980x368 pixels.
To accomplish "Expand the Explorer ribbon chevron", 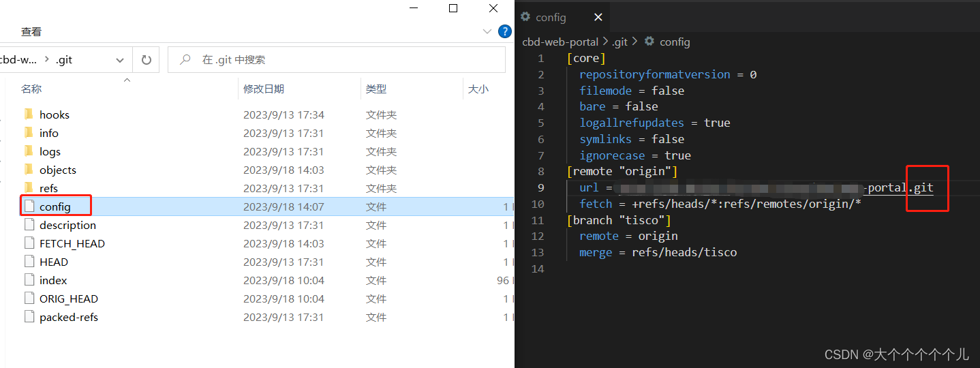I will 487,31.
